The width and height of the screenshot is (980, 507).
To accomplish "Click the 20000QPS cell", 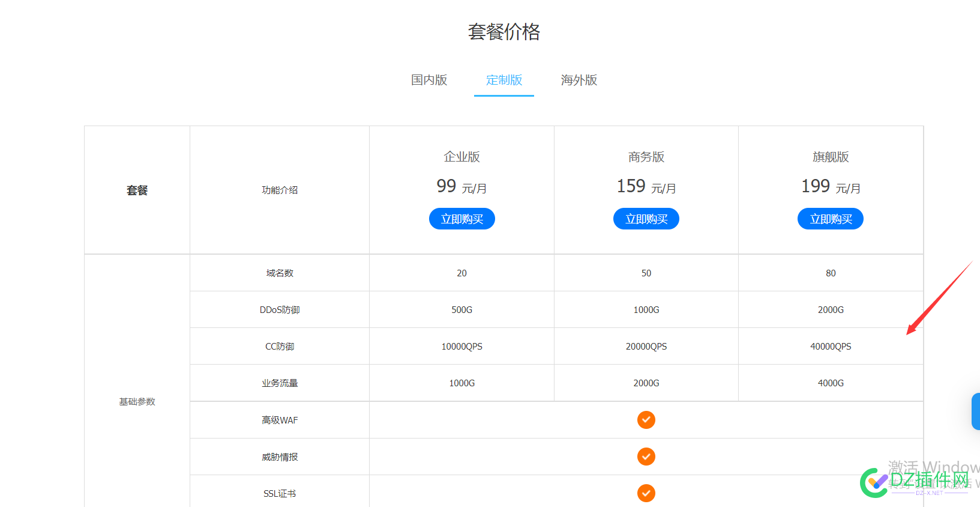I will tap(646, 346).
